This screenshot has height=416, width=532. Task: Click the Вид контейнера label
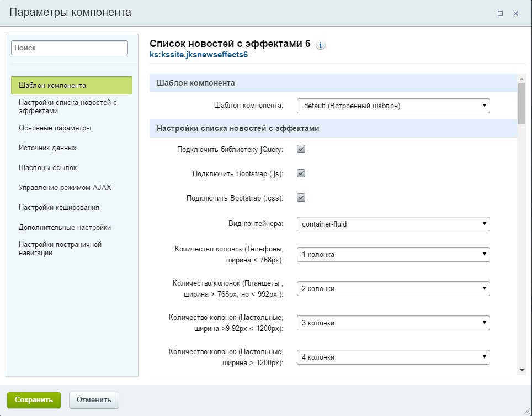click(256, 224)
